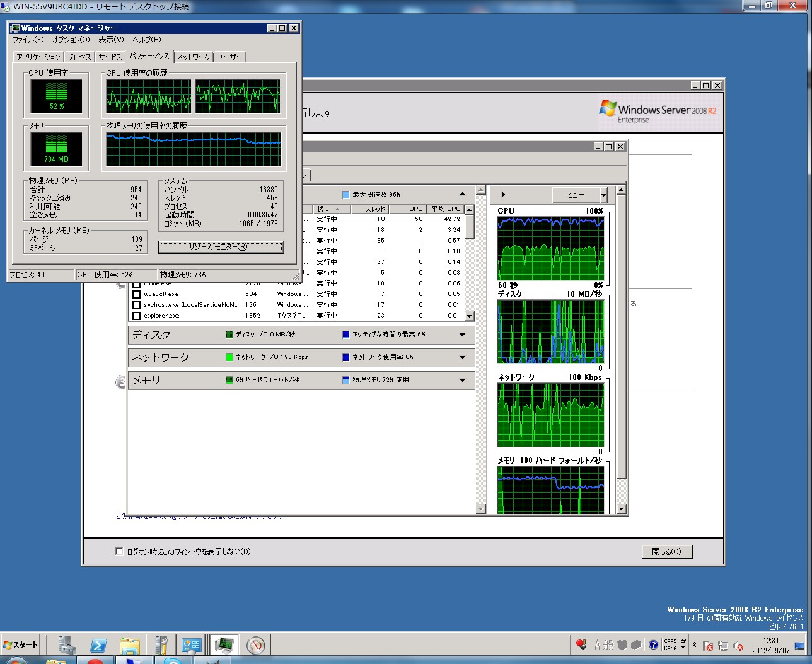
Task: Click the blue ネットワーク使用率 color swatch
Action: coord(345,357)
